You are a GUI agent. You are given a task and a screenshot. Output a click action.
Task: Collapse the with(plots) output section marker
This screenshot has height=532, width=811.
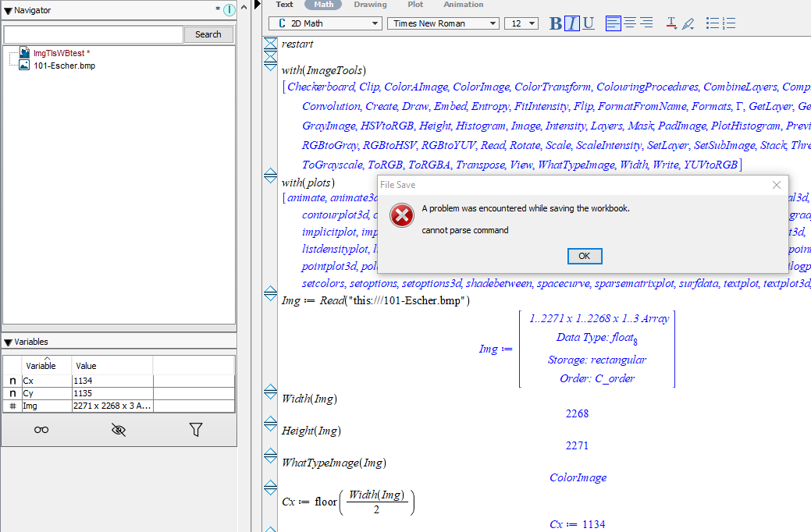(271, 176)
